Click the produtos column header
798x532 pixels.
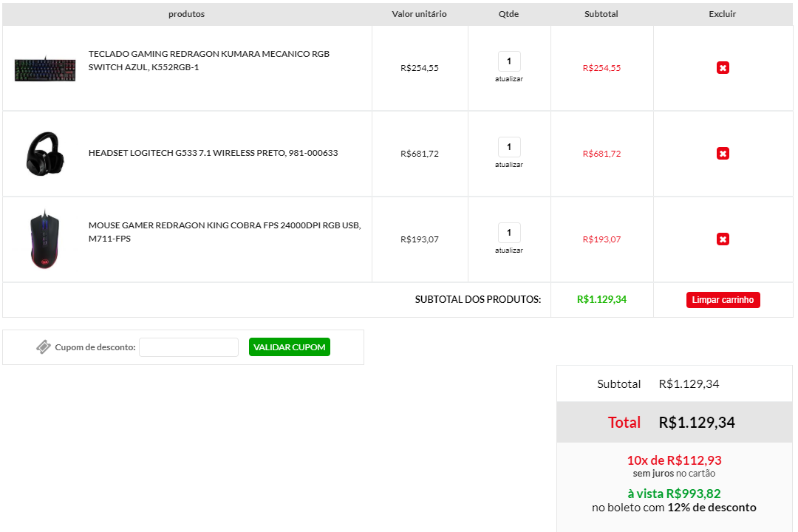(186, 14)
